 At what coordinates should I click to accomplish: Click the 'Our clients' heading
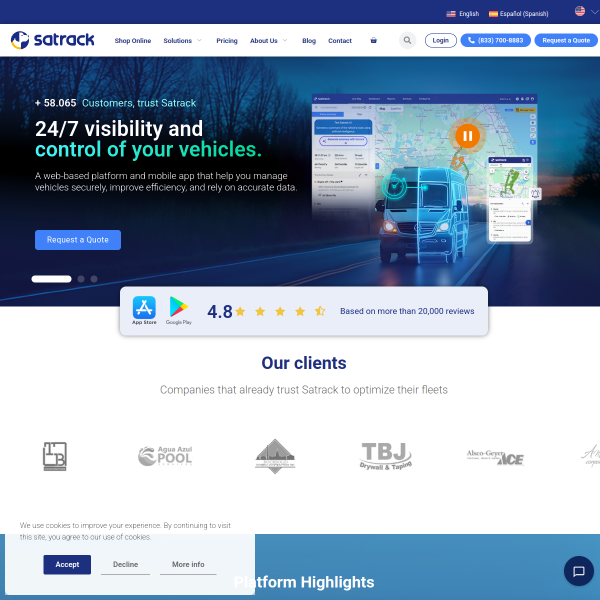pyautogui.click(x=304, y=363)
